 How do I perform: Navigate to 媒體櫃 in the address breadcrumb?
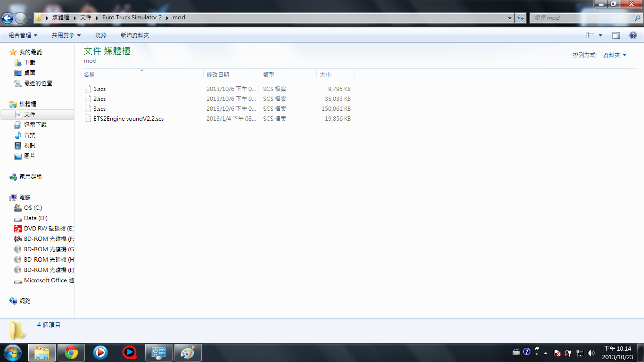(60, 18)
